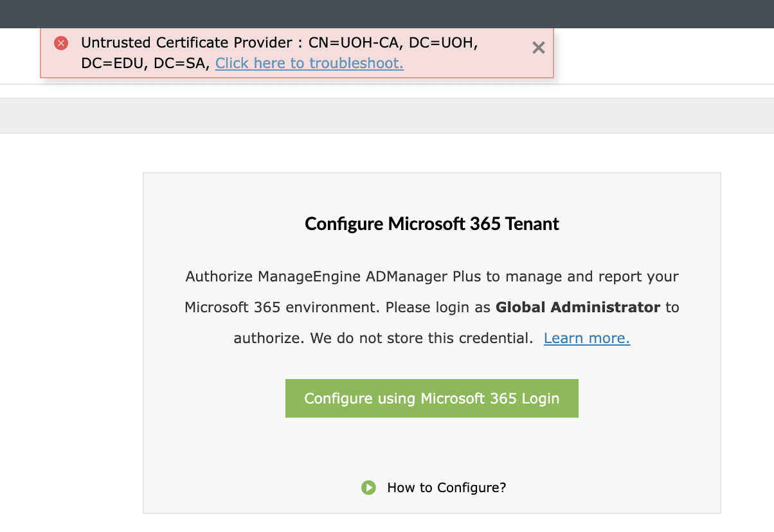Select the red X symbol inside the error badge

coord(60,42)
